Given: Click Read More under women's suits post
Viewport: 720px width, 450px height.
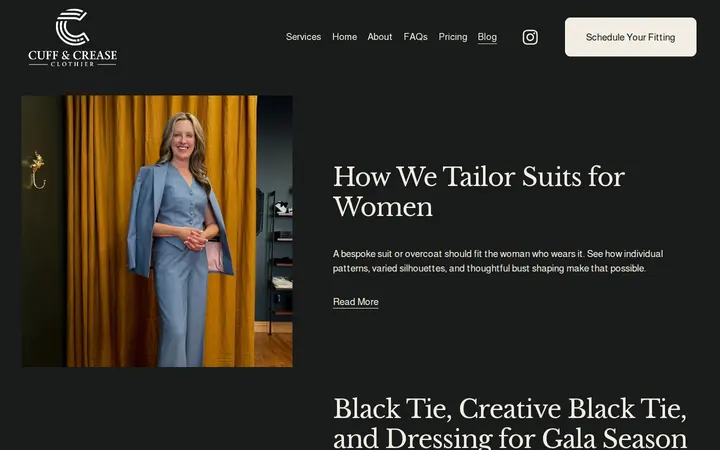Looking at the screenshot, I should pos(356,302).
